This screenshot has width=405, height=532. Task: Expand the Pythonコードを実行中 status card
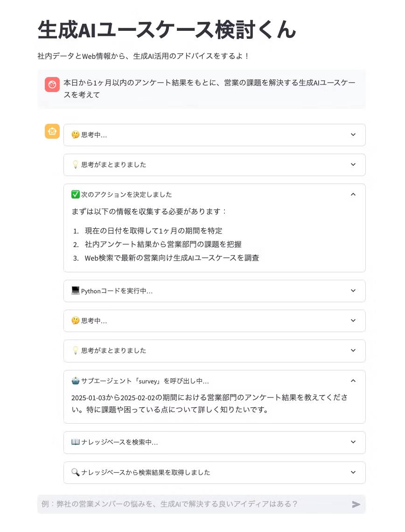tap(353, 291)
